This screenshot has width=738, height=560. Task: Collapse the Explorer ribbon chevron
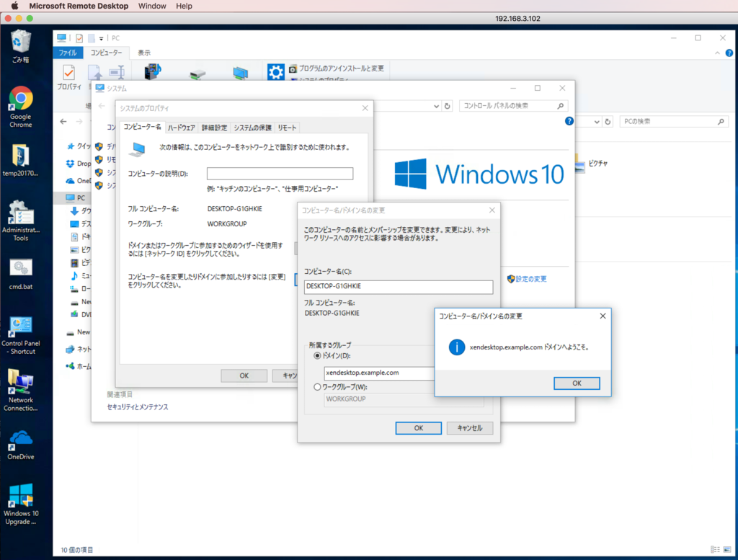(717, 53)
